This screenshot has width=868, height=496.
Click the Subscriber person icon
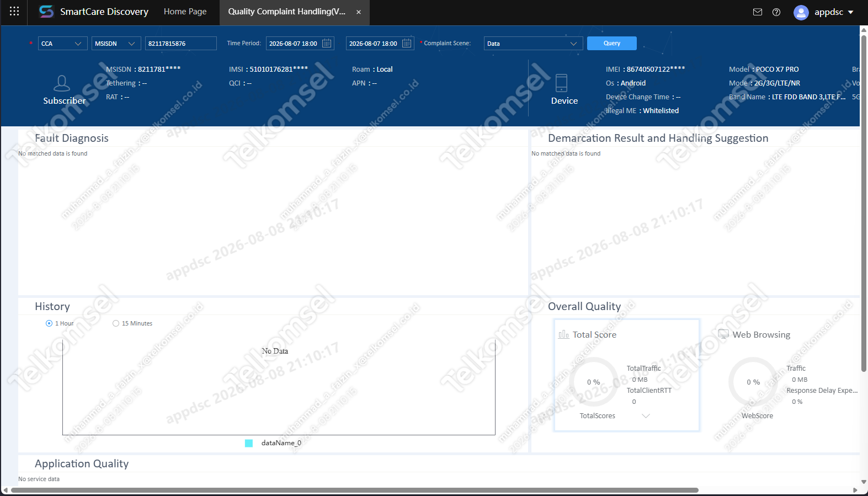[x=62, y=83]
